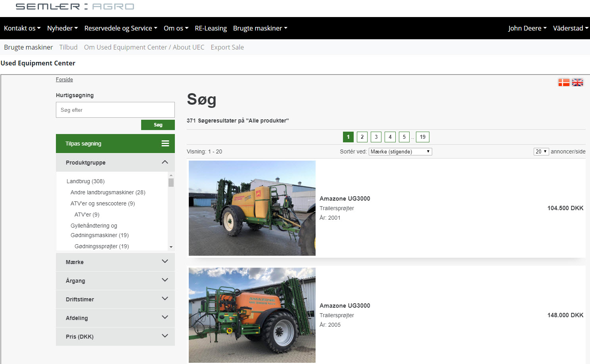Collapse the Produktgruppe section
The image size is (590, 364).
[115, 163]
